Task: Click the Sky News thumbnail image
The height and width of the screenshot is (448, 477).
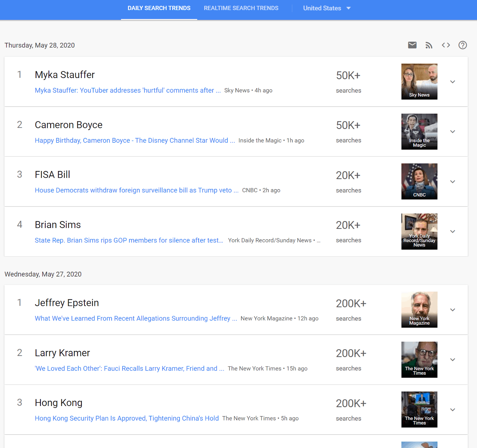Action: (419, 81)
